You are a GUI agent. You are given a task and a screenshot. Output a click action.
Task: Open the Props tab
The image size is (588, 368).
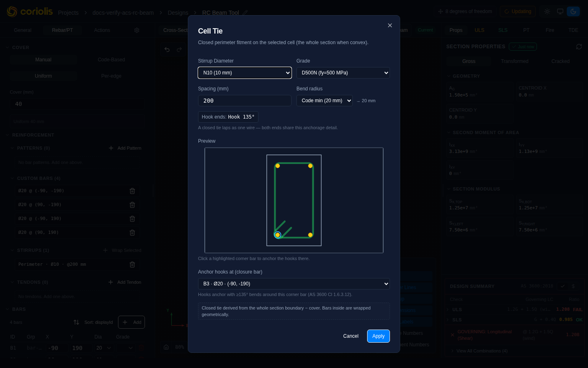(x=456, y=30)
